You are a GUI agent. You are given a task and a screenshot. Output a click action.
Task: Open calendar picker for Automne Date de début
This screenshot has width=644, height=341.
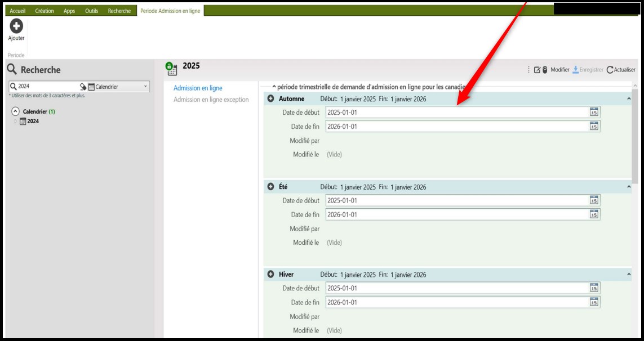[x=593, y=112]
